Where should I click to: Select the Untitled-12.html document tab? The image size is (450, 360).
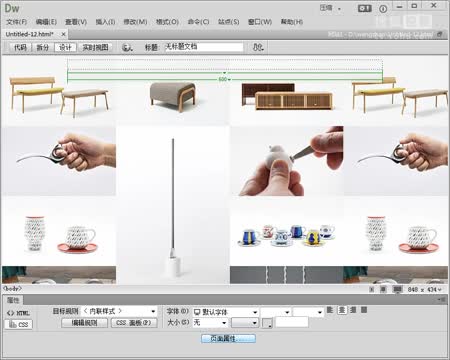coord(30,34)
